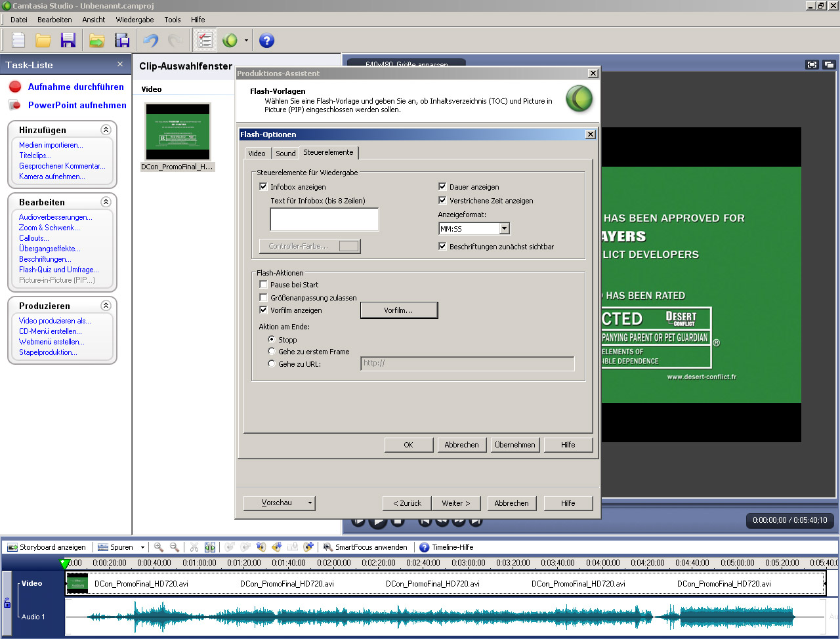Open the Vorschau dropdown arrow
840x639 pixels.
click(310, 503)
